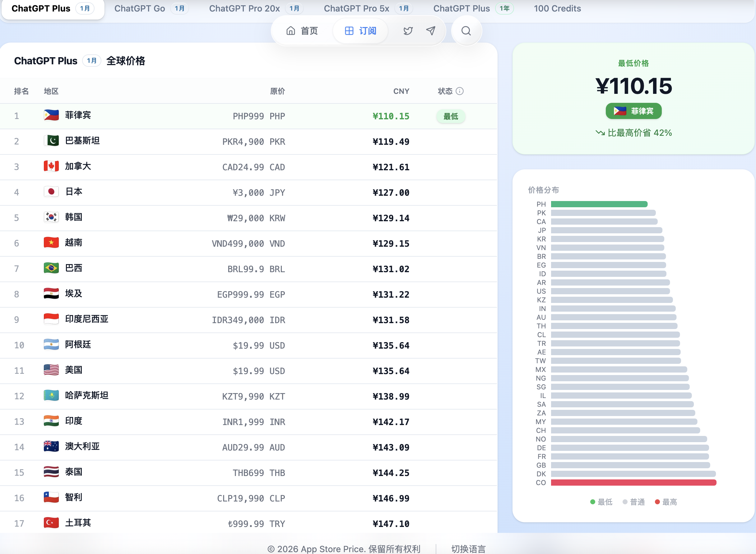The image size is (756, 554).
Task: Click the green PH bar in chart
Action: click(599, 204)
